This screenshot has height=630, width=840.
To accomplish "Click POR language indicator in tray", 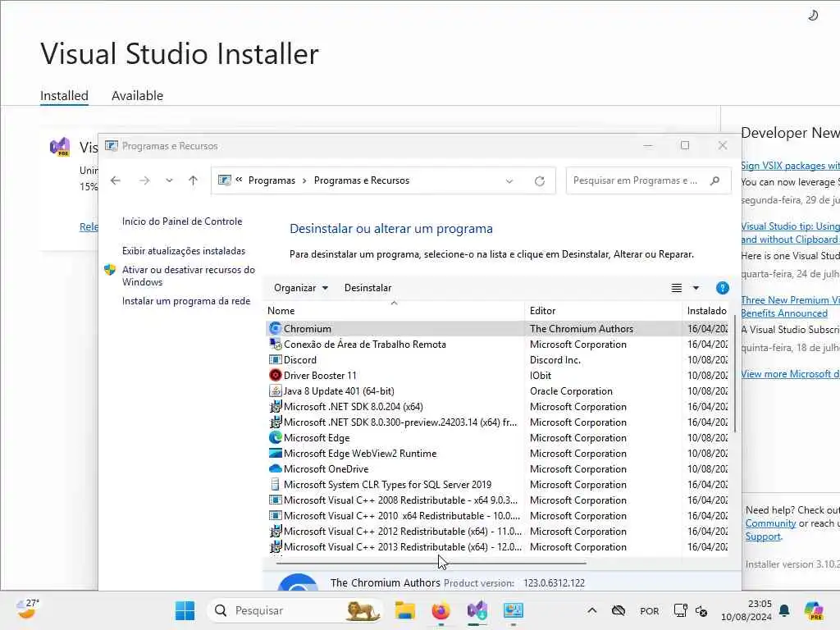I will [x=650, y=611].
